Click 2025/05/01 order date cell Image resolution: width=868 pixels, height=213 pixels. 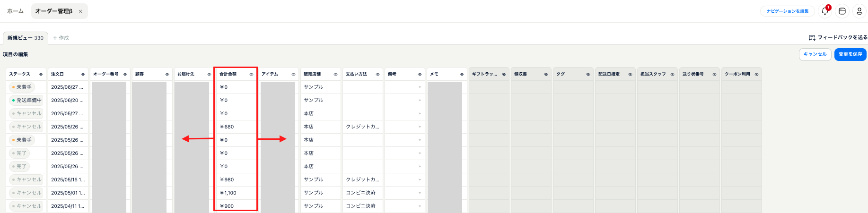[x=68, y=193]
